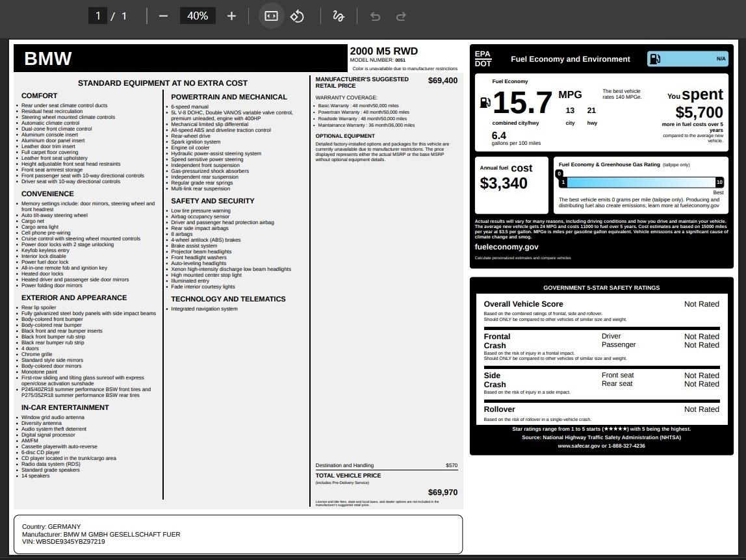Image resolution: width=746 pixels, height=560 pixels.
Task: Click the VIN number line
Action: pyautogui.click(x=63, y=542)
